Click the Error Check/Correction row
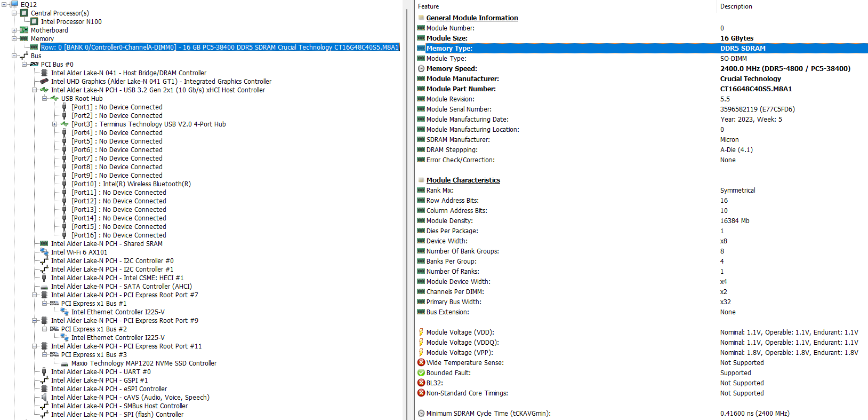 tap(642, 160)
